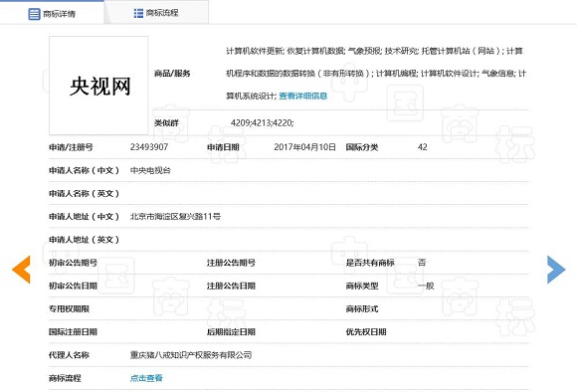
Task: Select address 北京市海淀区复兴路11号
Action: tap(175, 217)
